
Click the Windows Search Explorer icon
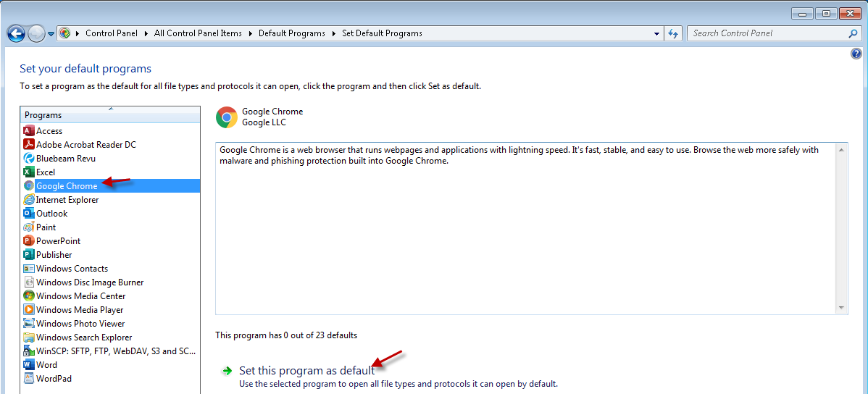point(29,338)
